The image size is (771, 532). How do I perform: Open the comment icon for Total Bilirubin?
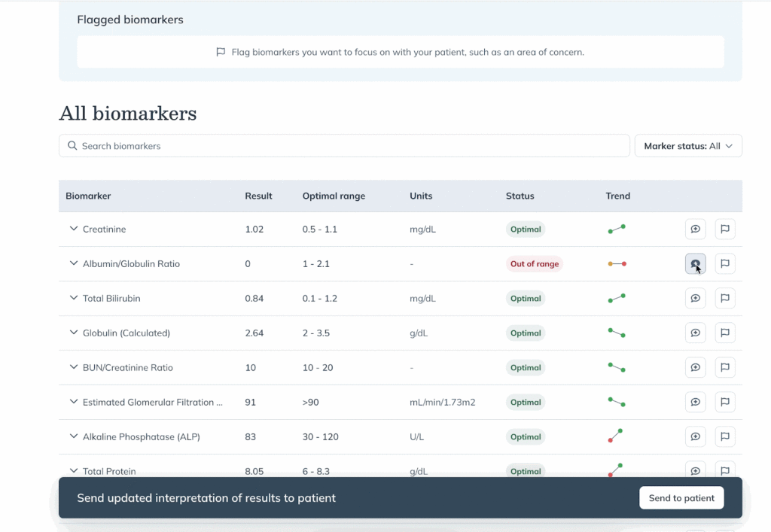click(695, 298)
